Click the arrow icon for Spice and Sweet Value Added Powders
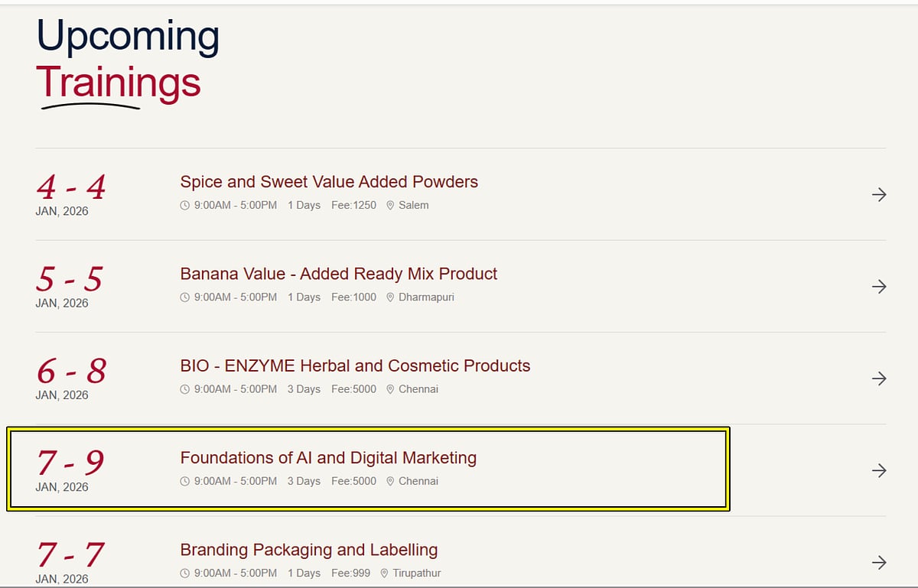The image size is (918, 588). pos(877,194)
